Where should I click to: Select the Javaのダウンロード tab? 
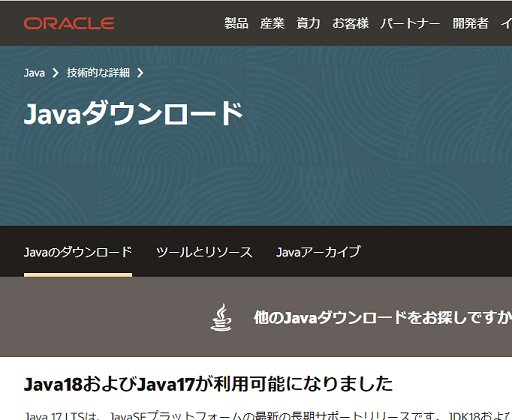pos(78,252)
